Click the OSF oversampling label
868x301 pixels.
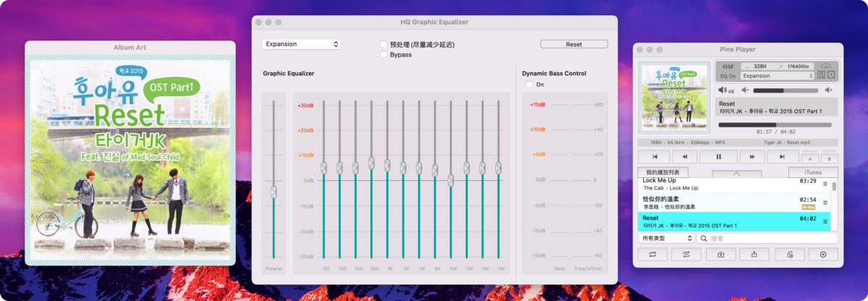[728, 67]
